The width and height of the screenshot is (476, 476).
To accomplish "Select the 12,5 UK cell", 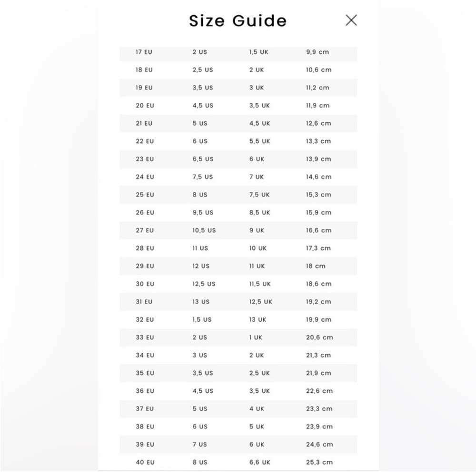I will click(261, 302).
